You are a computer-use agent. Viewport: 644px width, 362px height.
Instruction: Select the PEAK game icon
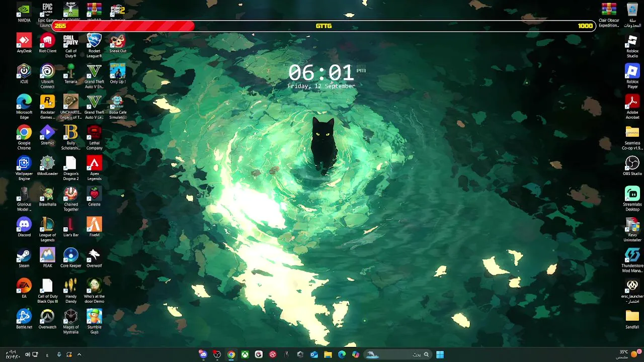47,258
